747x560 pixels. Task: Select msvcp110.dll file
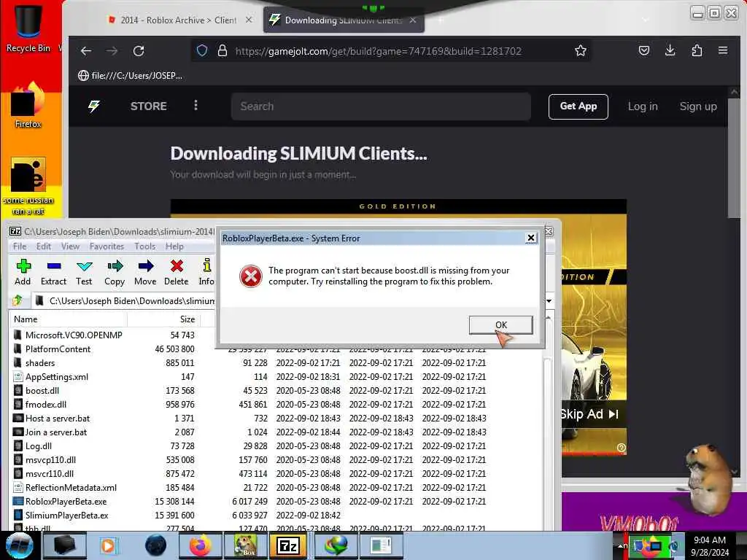50,459
